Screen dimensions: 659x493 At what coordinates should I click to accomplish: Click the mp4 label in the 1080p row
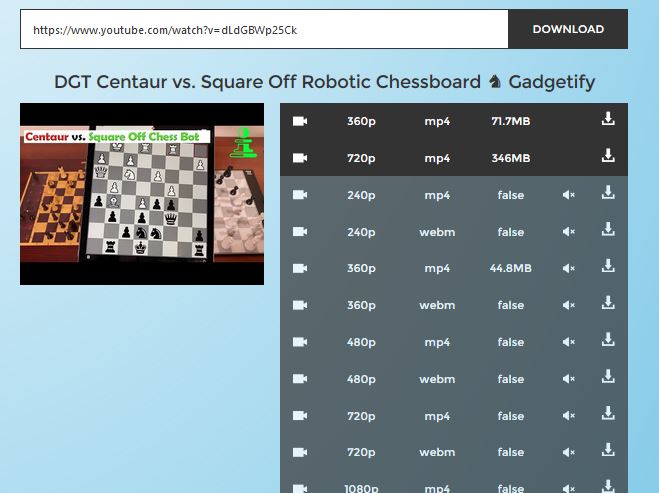tap(437, 489)
